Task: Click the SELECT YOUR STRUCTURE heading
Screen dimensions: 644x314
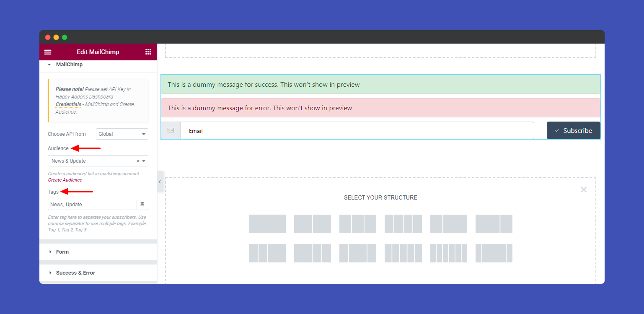Action: pyautogui.click(x=380, y=197)
